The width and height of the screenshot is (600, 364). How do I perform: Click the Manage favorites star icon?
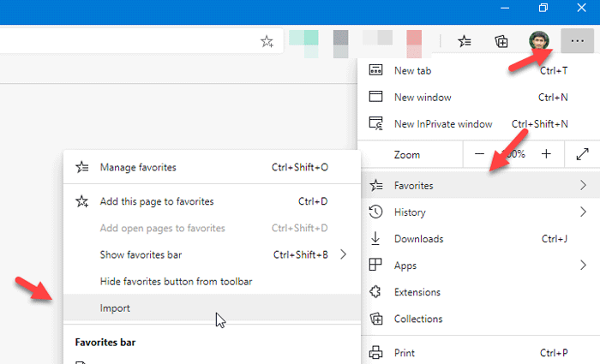[82, 167]
